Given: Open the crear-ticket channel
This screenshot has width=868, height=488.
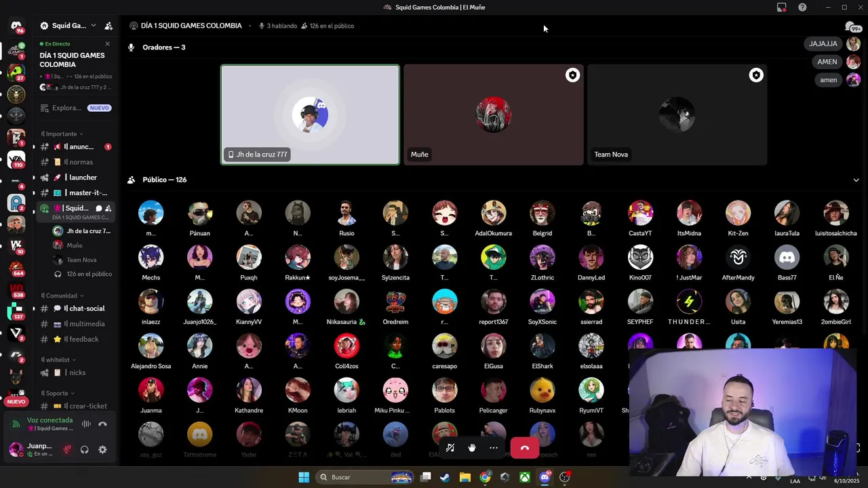Looking at the screenshot, I should (x=75, y=406).
